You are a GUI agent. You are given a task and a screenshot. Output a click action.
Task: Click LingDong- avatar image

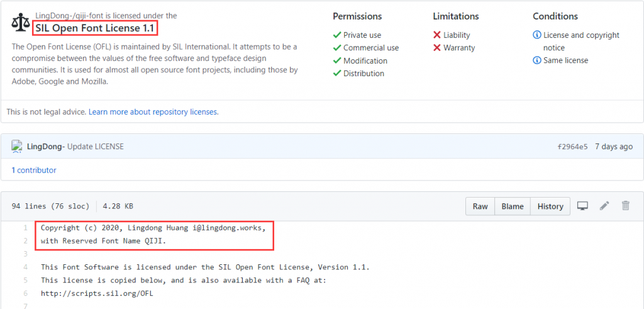[17, 146]
